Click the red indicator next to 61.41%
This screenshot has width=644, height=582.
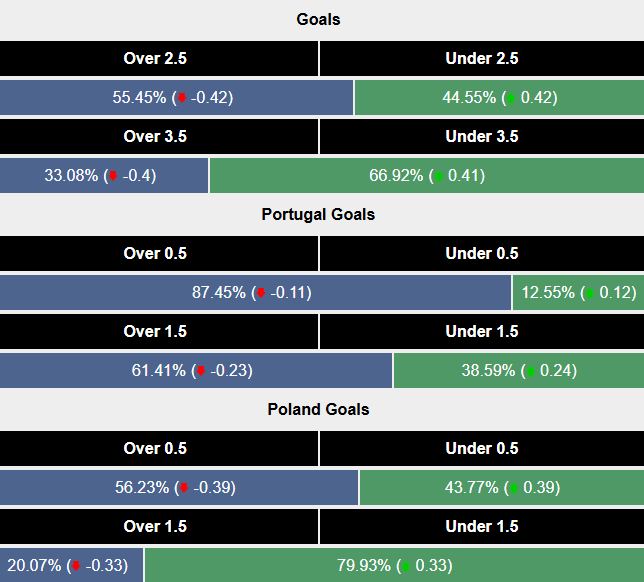click(200, 372)
